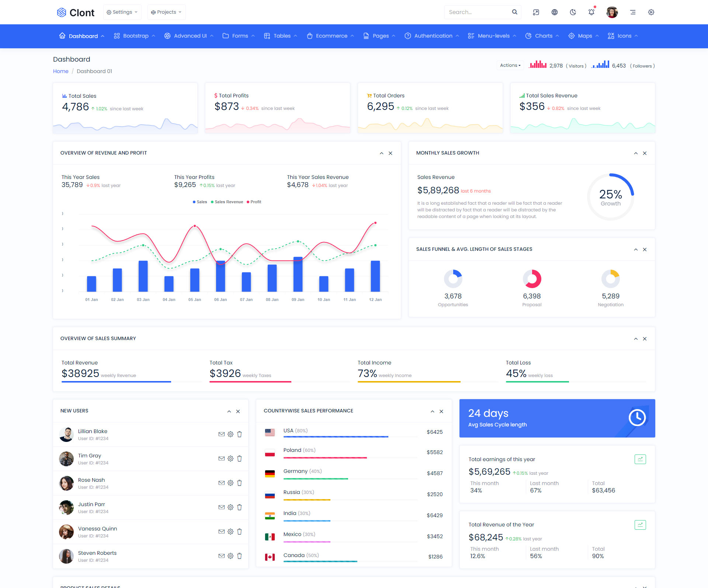Click the Clont logo
Screen dimensions: 708x588
(76, 13)
